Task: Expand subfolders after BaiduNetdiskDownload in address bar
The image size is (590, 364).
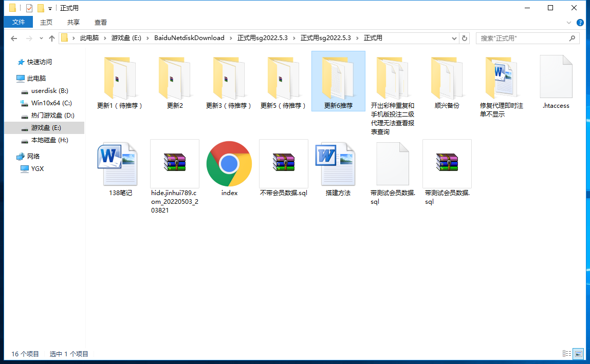Action: coord(231,39)
